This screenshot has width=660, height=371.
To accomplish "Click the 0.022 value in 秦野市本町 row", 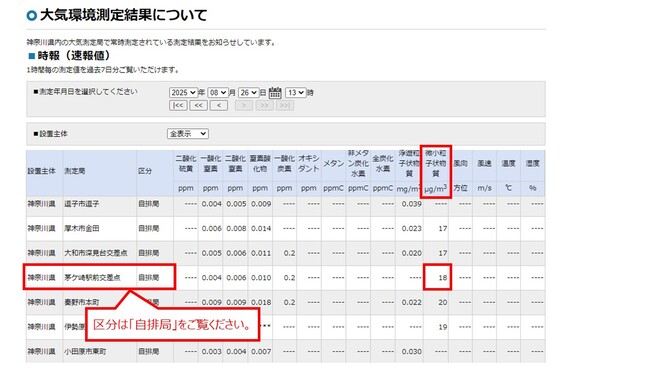I will point(411,302).
